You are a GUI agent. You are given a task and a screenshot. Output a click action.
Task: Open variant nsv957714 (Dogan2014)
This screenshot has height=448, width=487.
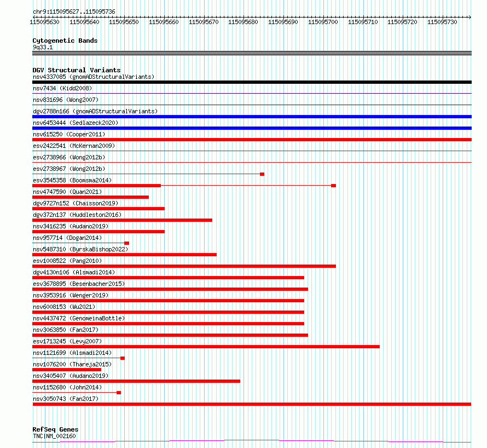67,238
